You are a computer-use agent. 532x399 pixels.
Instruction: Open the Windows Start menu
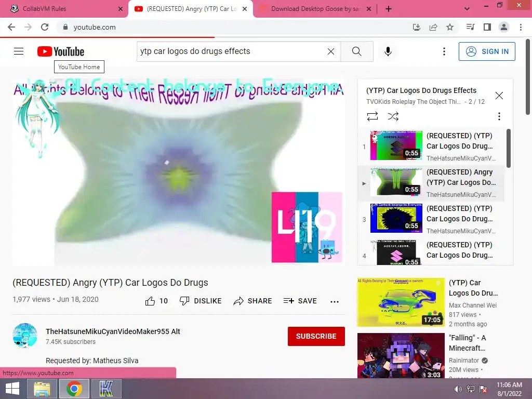(x=12, y=389)
